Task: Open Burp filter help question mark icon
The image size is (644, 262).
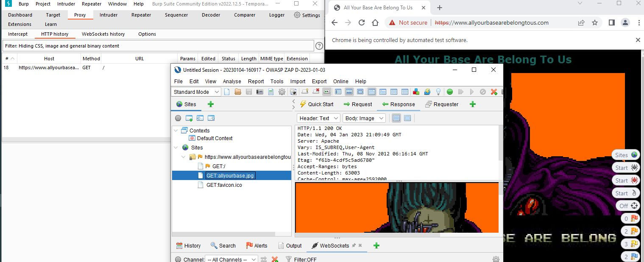Action: [319, 46]
